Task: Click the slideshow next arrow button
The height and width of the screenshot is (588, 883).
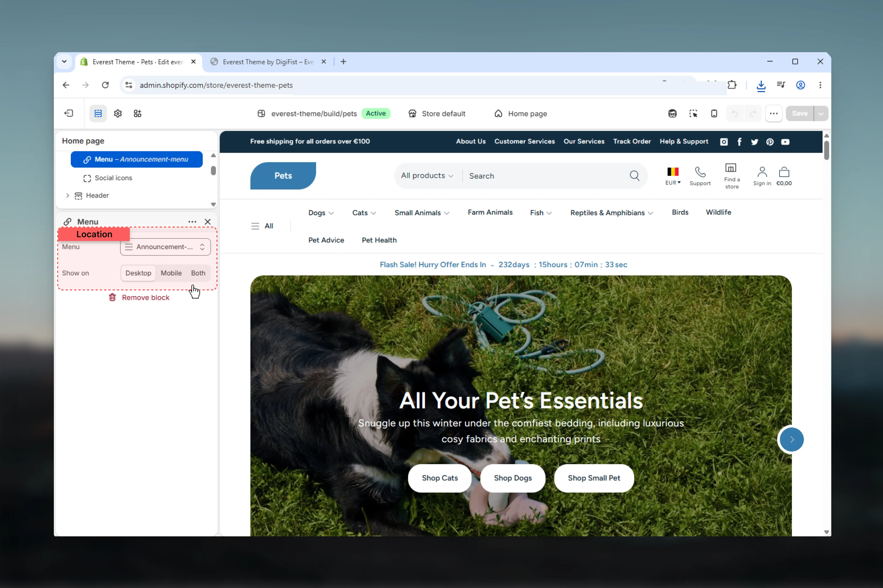Action: 791,440
